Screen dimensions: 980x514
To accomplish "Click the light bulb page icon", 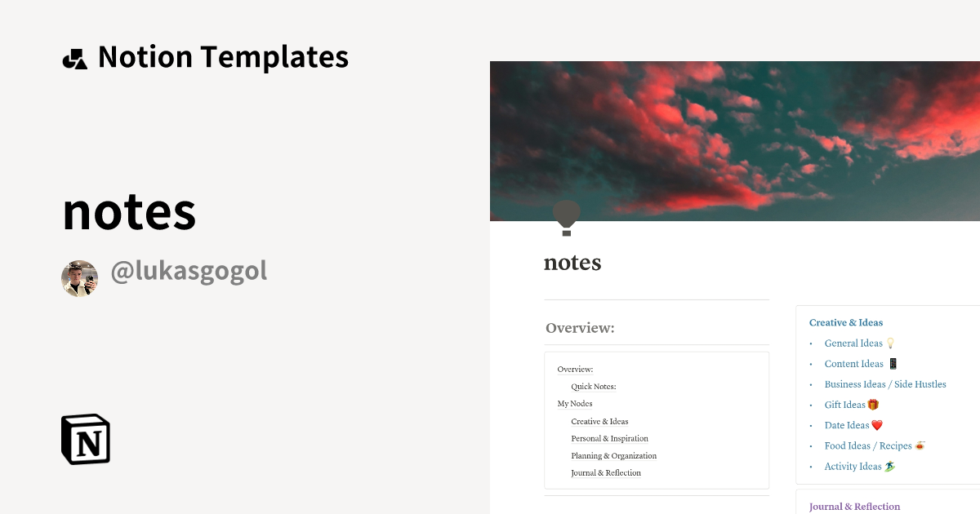I will (567, 218).
